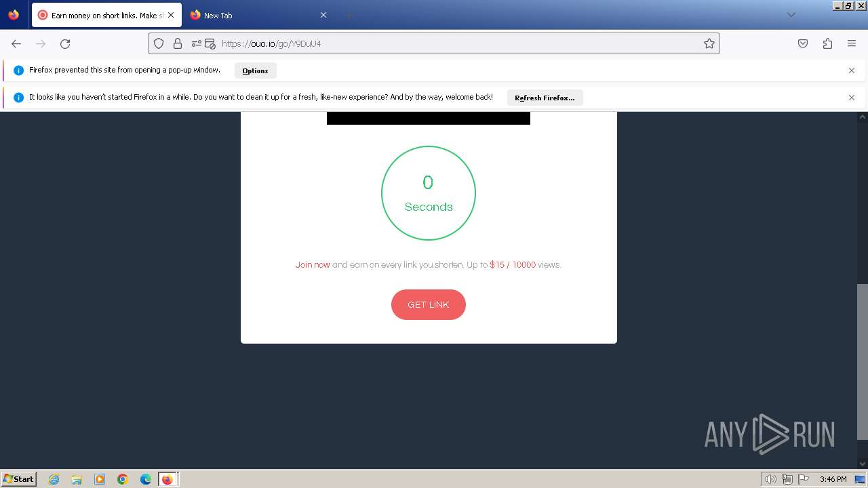Switch to the New Tab tab
This screenshot has height=488, width=868.
pos(258,15)
